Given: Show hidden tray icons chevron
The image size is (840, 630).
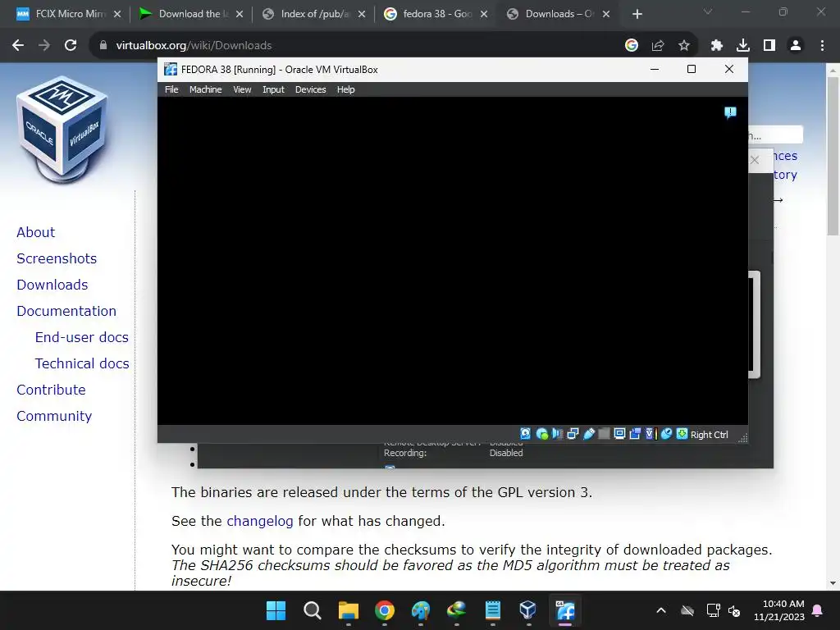Looking at the screenshot, I should [661, 610].
